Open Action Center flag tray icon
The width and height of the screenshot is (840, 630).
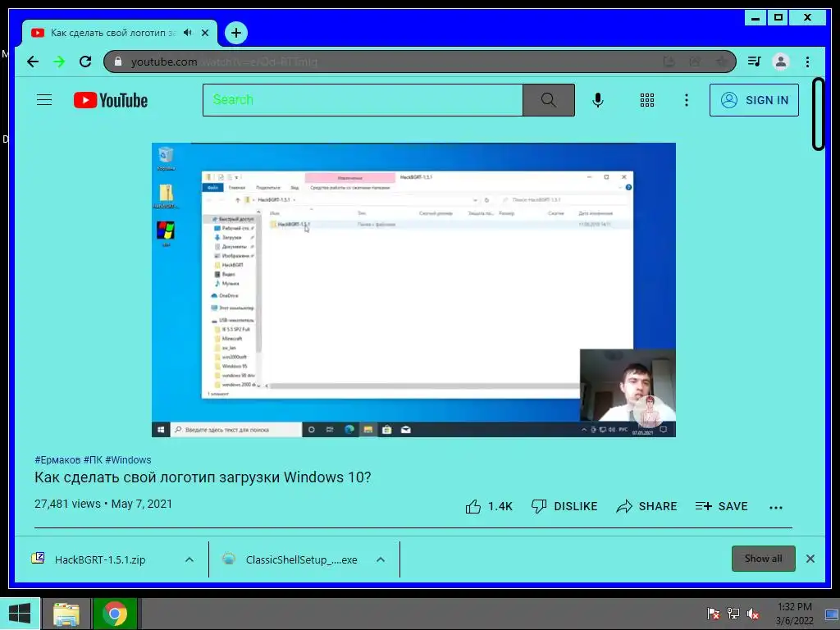click(x=713, y=614)
